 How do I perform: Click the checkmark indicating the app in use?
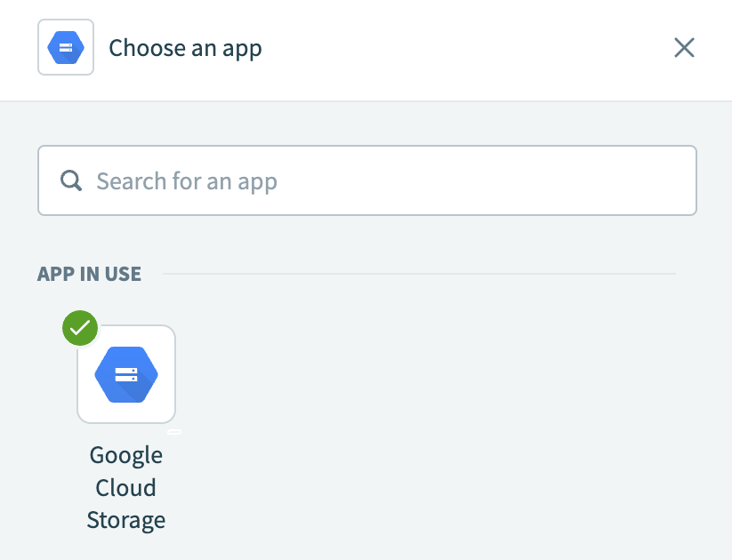pos(79,328)
